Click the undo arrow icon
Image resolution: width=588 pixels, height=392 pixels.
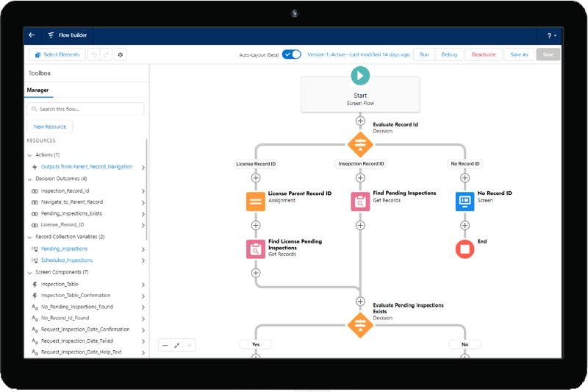point(94,54)
